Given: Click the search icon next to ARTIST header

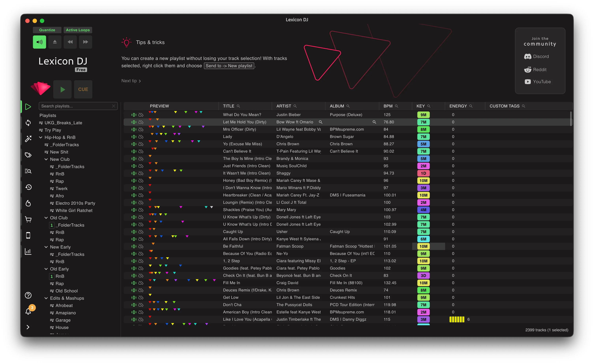Looking at the screenshot, I should (x=295, y=106).
